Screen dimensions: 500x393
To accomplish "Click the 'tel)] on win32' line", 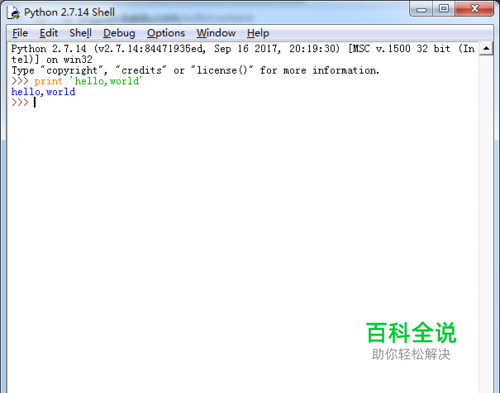I will 52,60.
